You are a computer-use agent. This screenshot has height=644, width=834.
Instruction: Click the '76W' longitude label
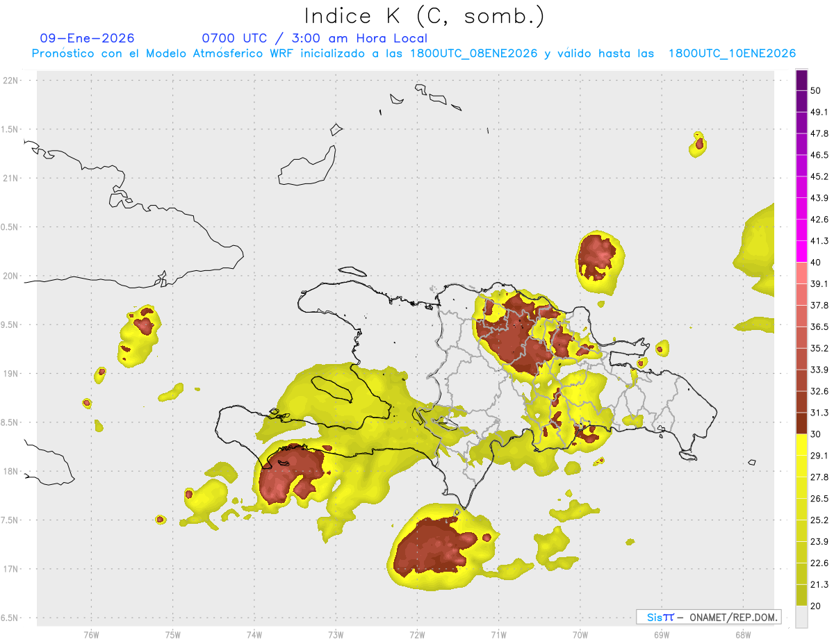(91, 634)
